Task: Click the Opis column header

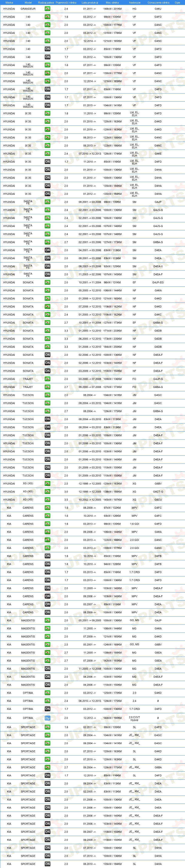Action: [177, 3]
